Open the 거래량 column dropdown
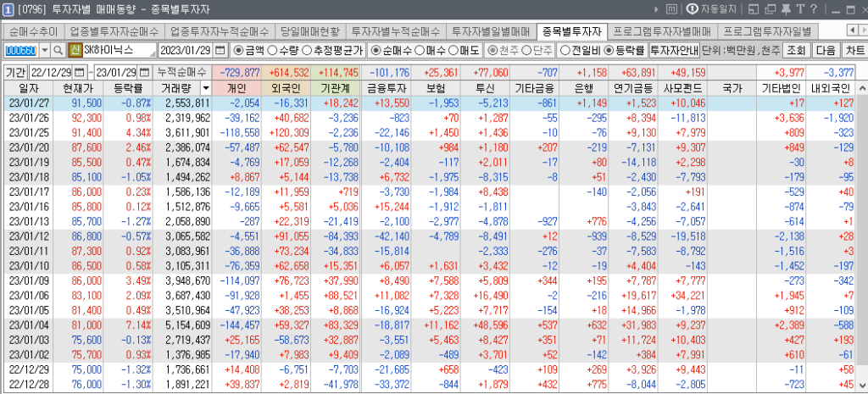The image size is (868, 394). click(x=205, y=88)
